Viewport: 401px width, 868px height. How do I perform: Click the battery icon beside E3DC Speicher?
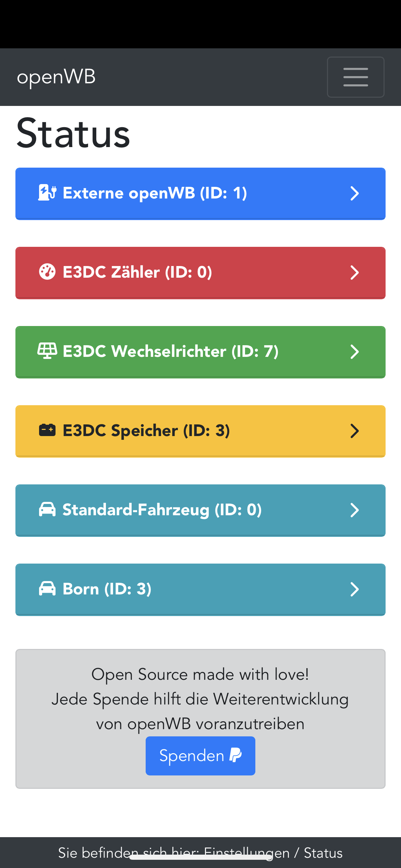(x=47, y=430)
